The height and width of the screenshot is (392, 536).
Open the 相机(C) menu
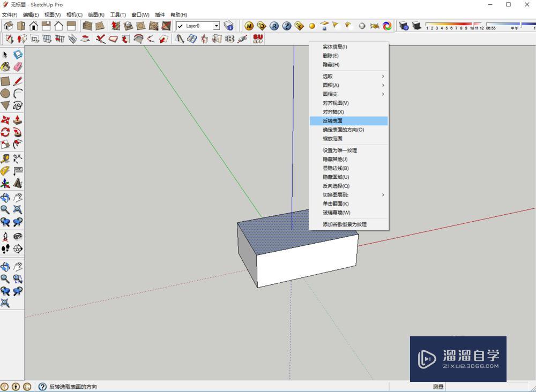click(75, 14)
